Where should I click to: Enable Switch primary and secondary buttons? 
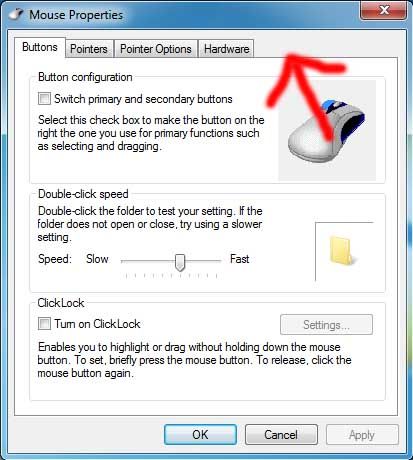[x=44, y=99]
